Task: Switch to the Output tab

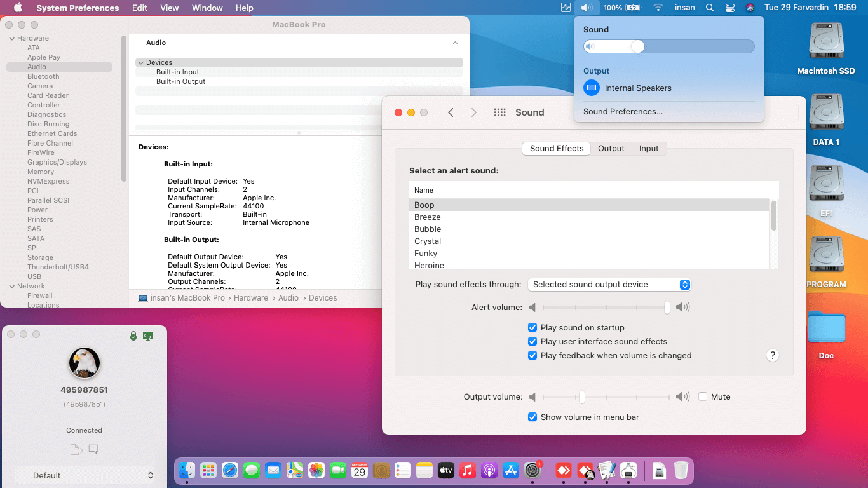Action: [611, 149]
